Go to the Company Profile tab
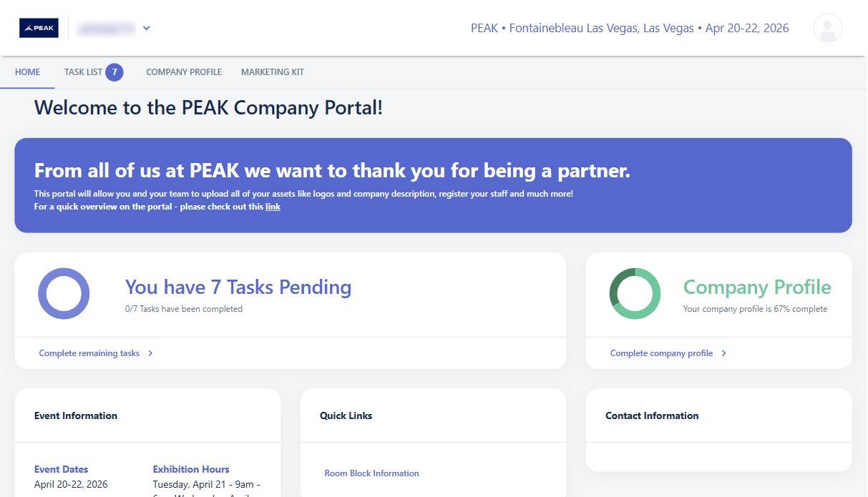 184,72
